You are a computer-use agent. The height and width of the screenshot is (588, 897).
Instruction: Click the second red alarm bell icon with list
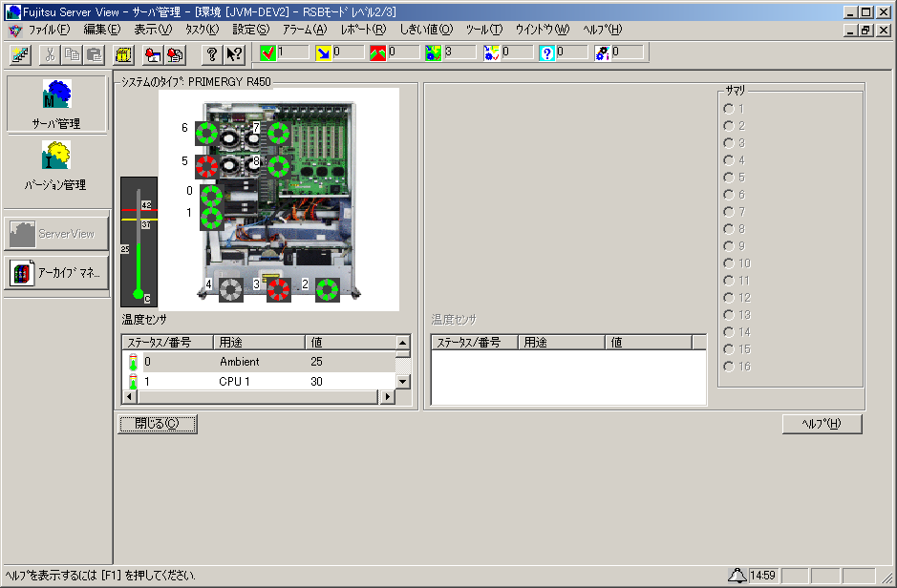pos(175,54)
